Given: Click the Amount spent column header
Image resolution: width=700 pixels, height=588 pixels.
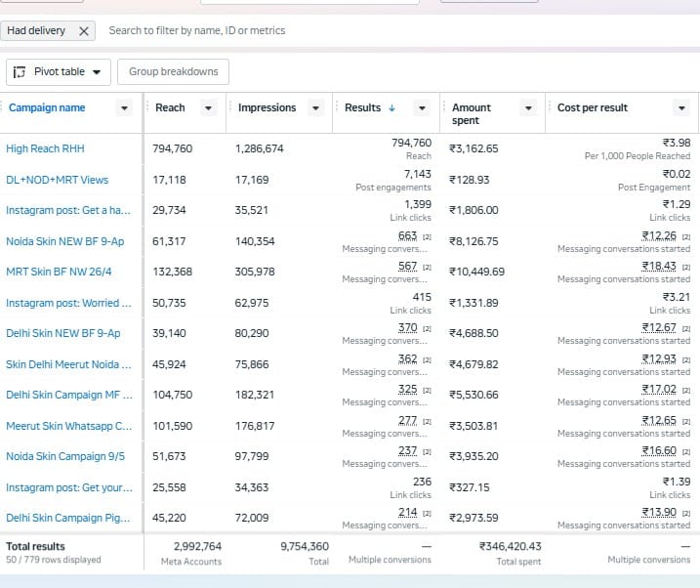Looking at the screenshot, I should pyautogui.click(x=471, y=114).
